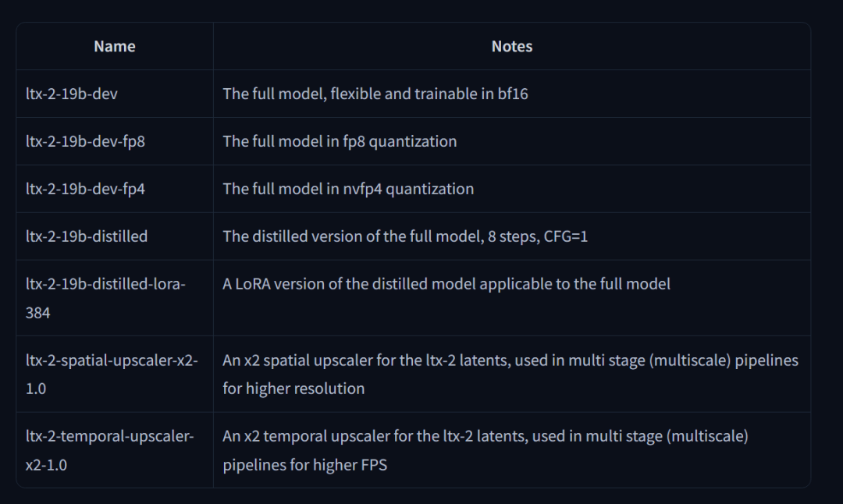Select the ltx-2-19b-dev model name cell
This screenshot has height=504, width=843.
(72, 94)
